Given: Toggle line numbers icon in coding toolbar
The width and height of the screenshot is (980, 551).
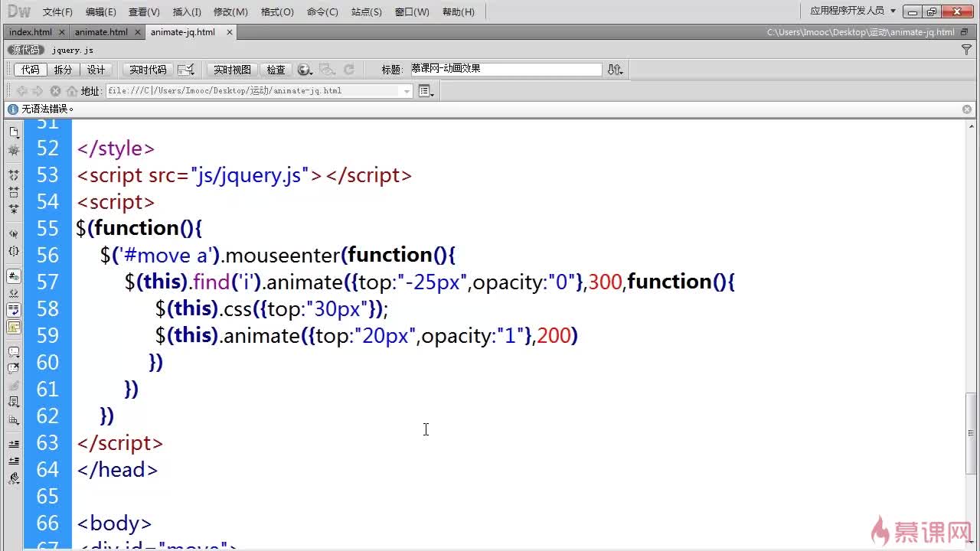Looking at the screenshot, I should click(14, 275).
